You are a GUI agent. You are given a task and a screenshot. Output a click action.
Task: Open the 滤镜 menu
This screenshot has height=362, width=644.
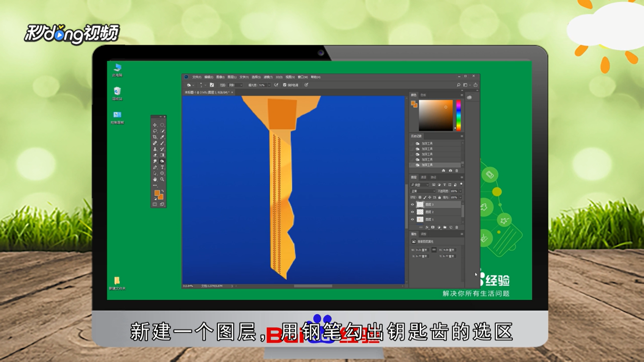(x=268, y=77)
